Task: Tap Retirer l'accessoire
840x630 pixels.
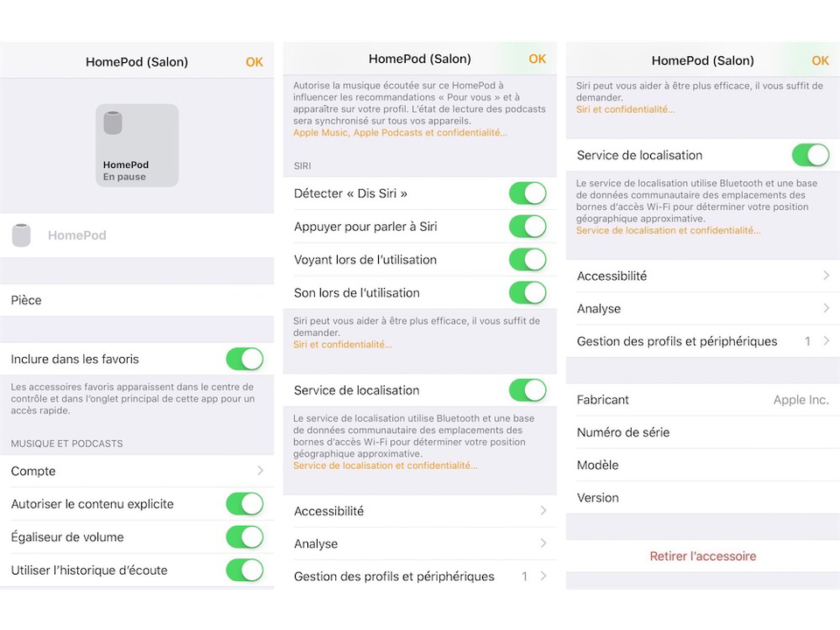Action: click(703, 556)
